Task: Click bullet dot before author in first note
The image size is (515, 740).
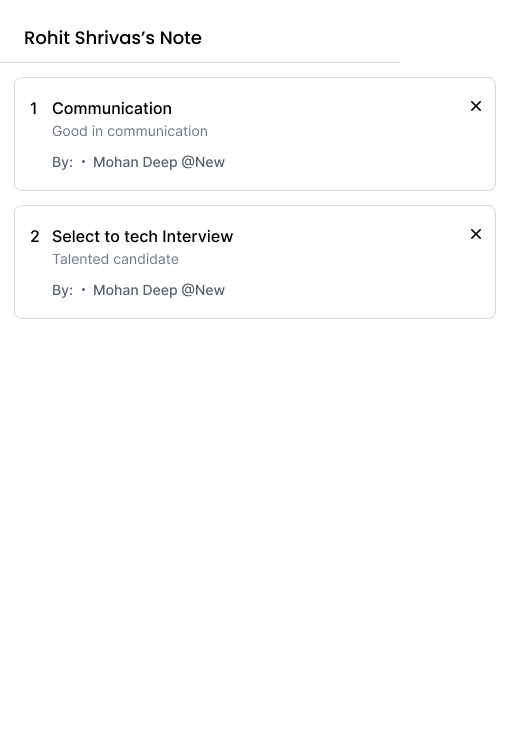Action: point(84,162)
